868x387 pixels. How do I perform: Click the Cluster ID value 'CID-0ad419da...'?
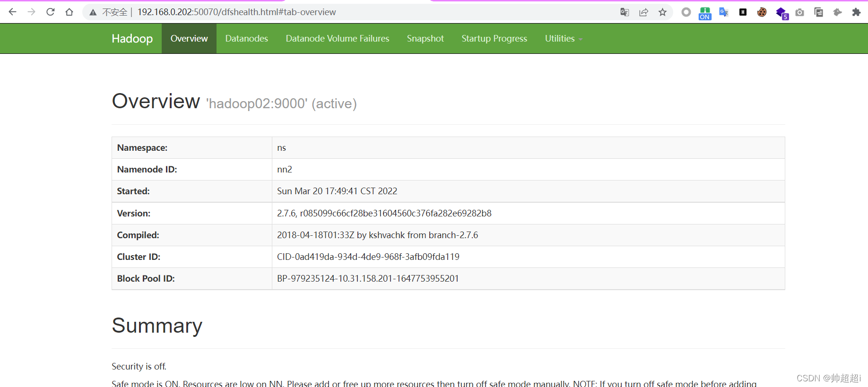pyautogui.click(x=368, y=257)
